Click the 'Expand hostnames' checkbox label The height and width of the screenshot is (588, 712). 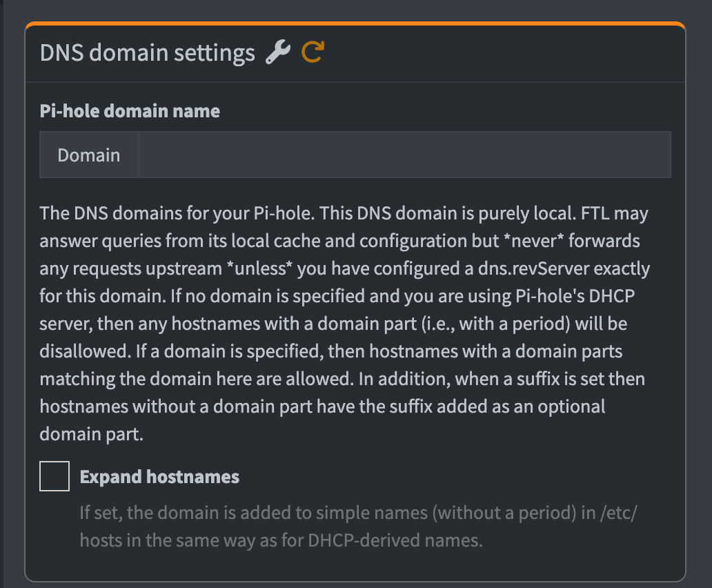click(159, 477)
